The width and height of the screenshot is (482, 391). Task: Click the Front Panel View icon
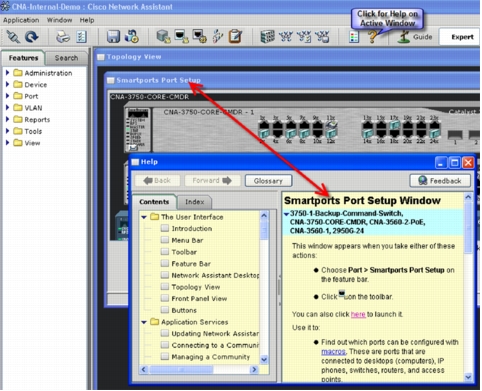pos(267,37)
